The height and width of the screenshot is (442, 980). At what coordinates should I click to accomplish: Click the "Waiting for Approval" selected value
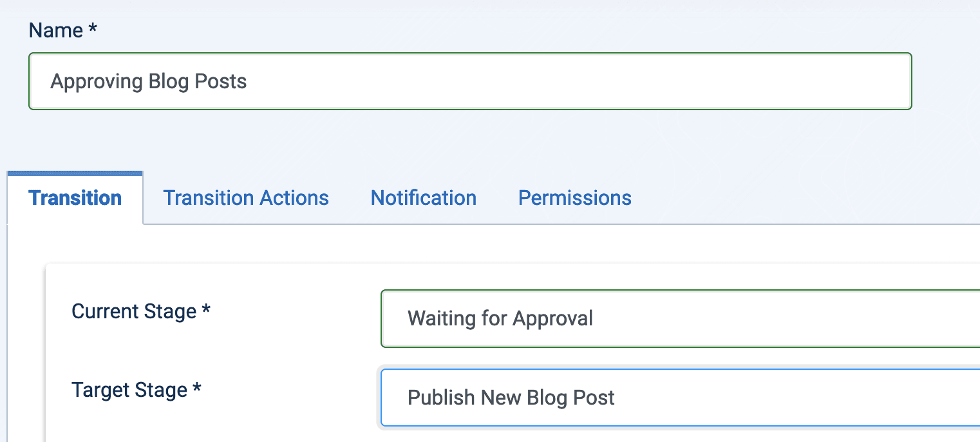[x=500, y=318]
